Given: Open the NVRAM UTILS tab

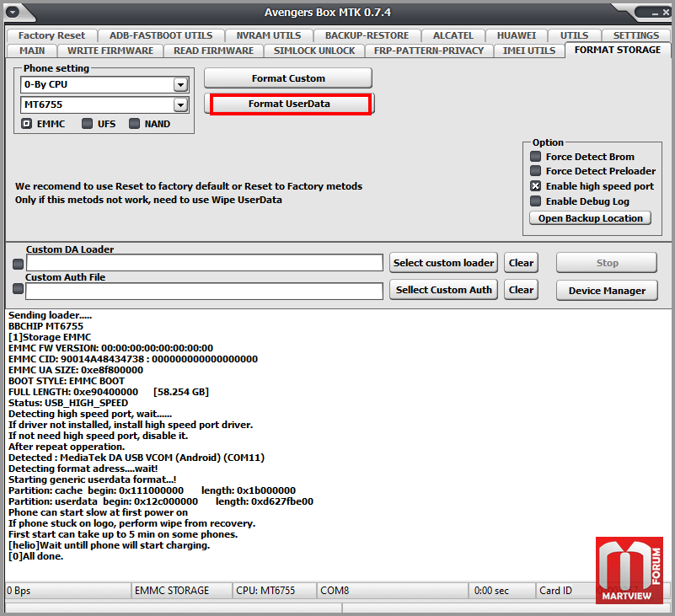Looking at the screenshot, I should [x=269, y=35].
